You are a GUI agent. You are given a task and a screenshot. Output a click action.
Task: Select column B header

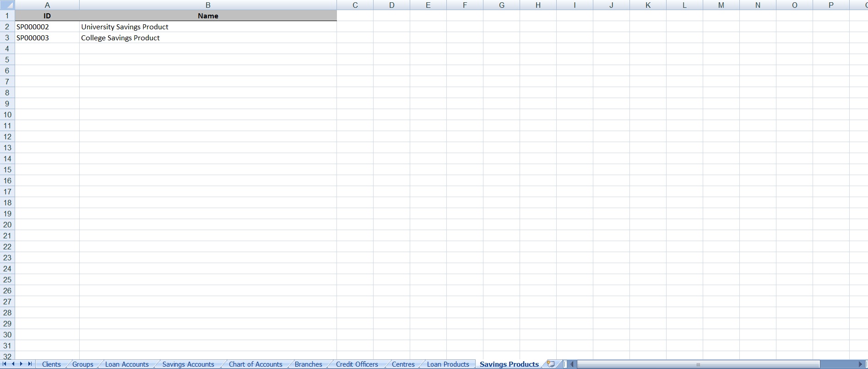coord(208,5)
